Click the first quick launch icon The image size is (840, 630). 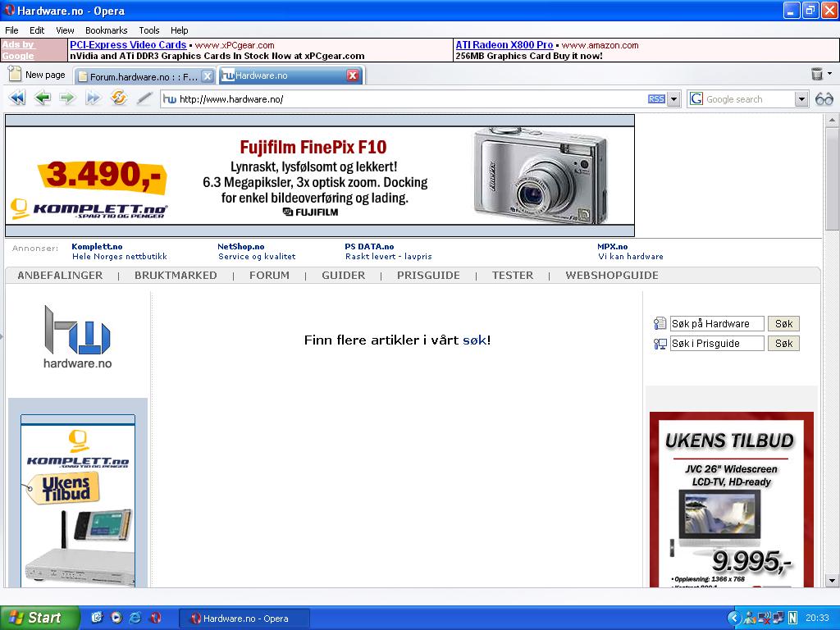[97, 618]
